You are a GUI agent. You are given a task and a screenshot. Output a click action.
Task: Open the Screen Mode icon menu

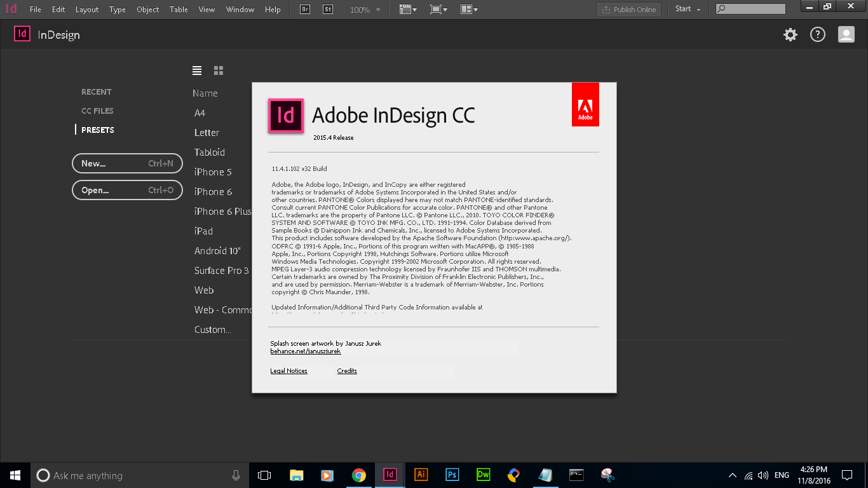tap(438, 10)
